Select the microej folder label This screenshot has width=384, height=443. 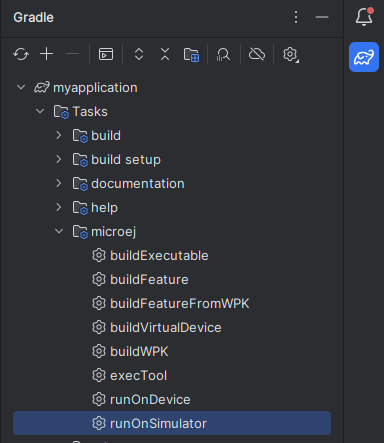pos(114,232)
